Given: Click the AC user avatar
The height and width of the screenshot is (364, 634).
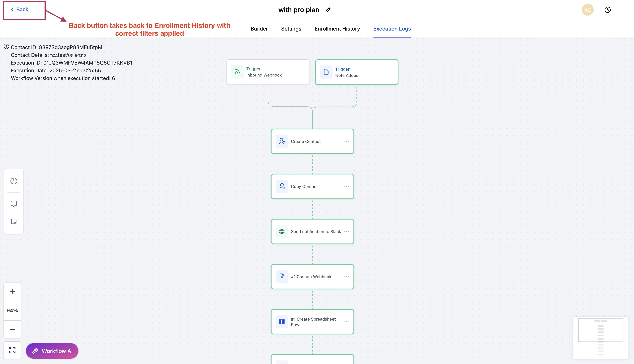Looking at the screenshot, I should tap(587, 10).
